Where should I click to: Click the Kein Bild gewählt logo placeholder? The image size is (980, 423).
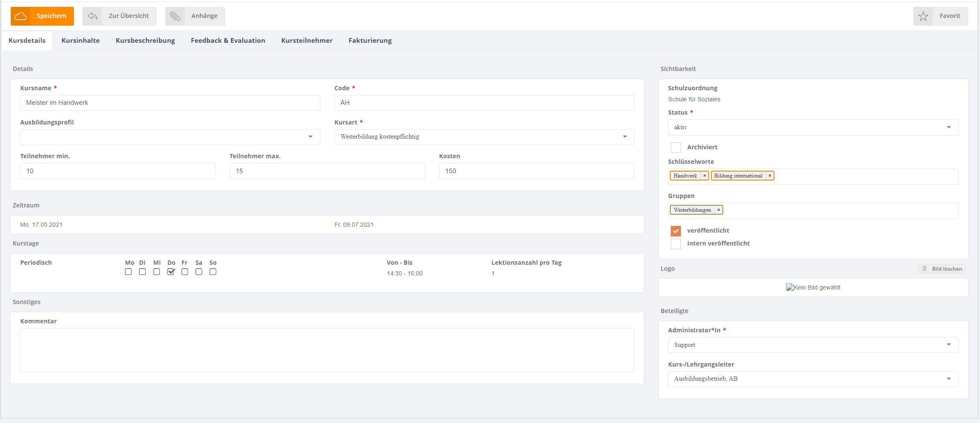(813, 287)
